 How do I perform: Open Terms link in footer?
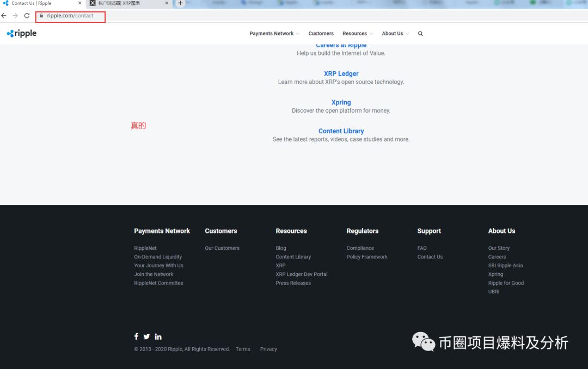[x=243, y=349]
